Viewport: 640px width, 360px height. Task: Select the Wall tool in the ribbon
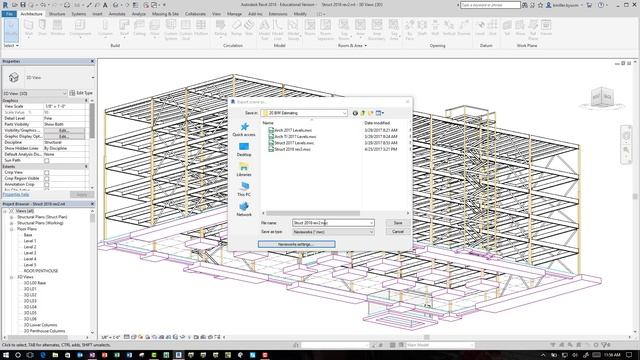click(x=29, y=28)
